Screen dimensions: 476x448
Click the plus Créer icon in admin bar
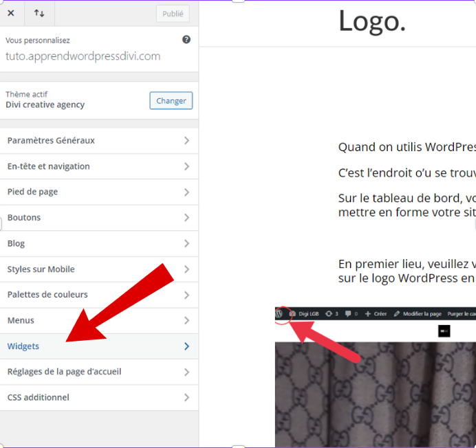pos(368,313)
